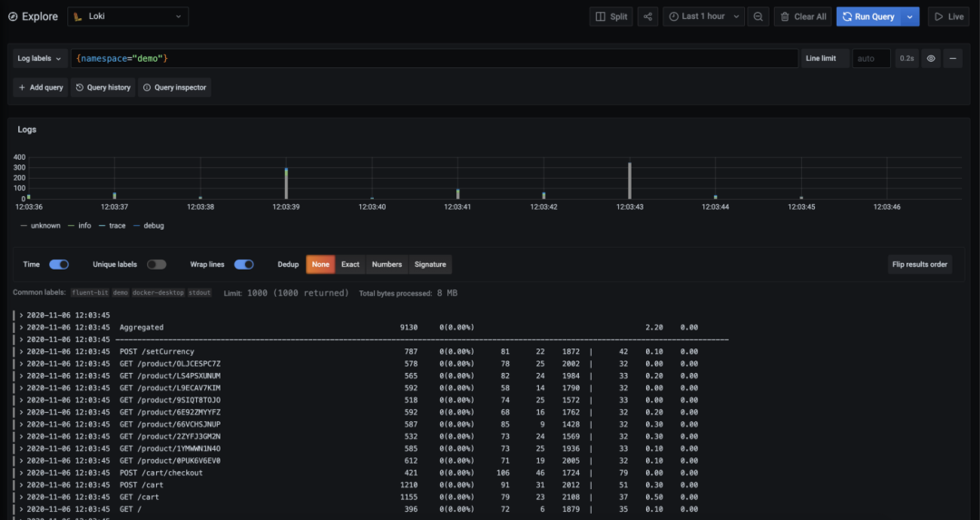Screen dimensions: 980x520
Task: Open Query inspector
Action: (174, 87)
